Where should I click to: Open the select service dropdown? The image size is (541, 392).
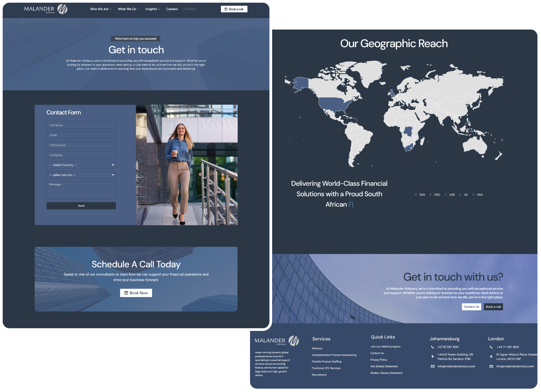click(x=81, y=175)
